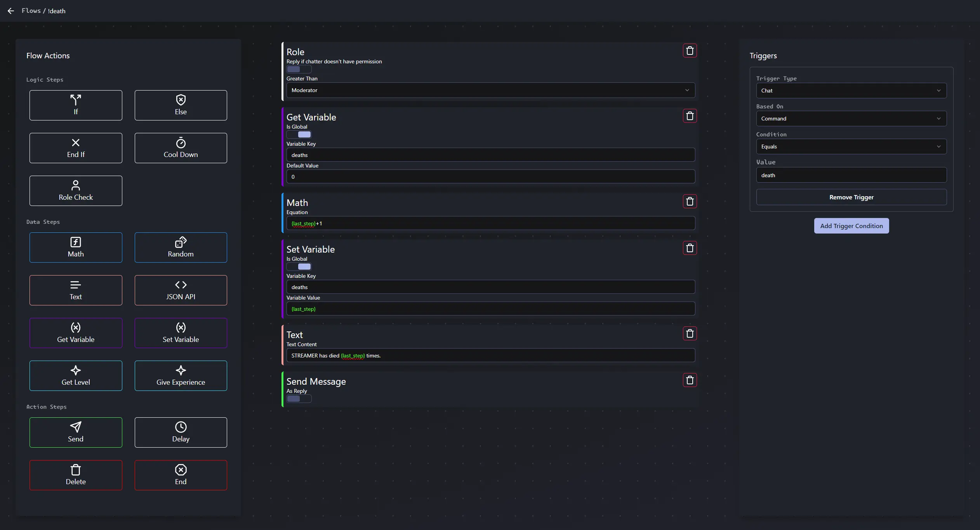Viewport: 980px width, 530px height.
Task: Select the Give Experience action icon
Action: click(x=181, y=370)
